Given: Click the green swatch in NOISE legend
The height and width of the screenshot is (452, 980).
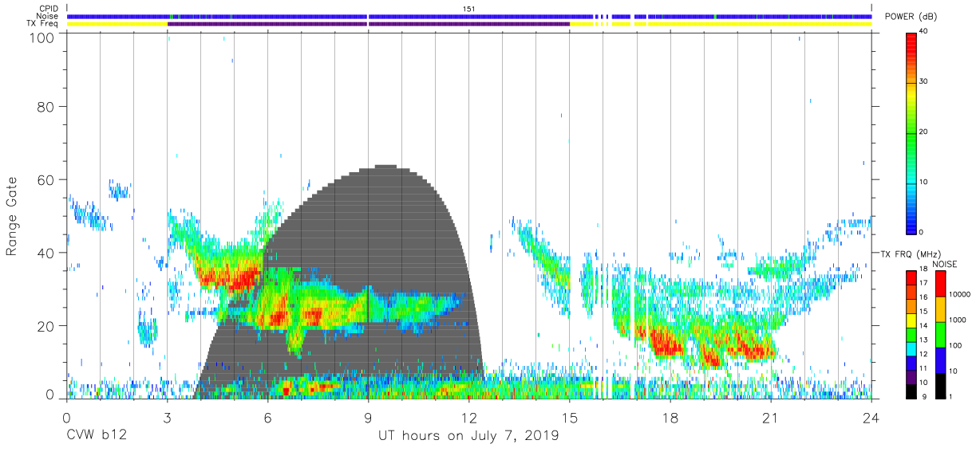Looking at the screenshot, I should tap(942, 335).
